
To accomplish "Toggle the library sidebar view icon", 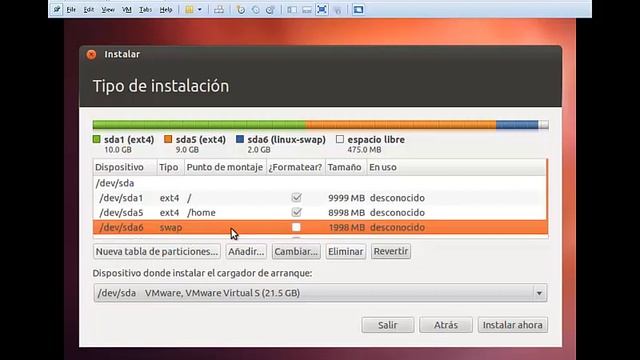I will [292, 9].
